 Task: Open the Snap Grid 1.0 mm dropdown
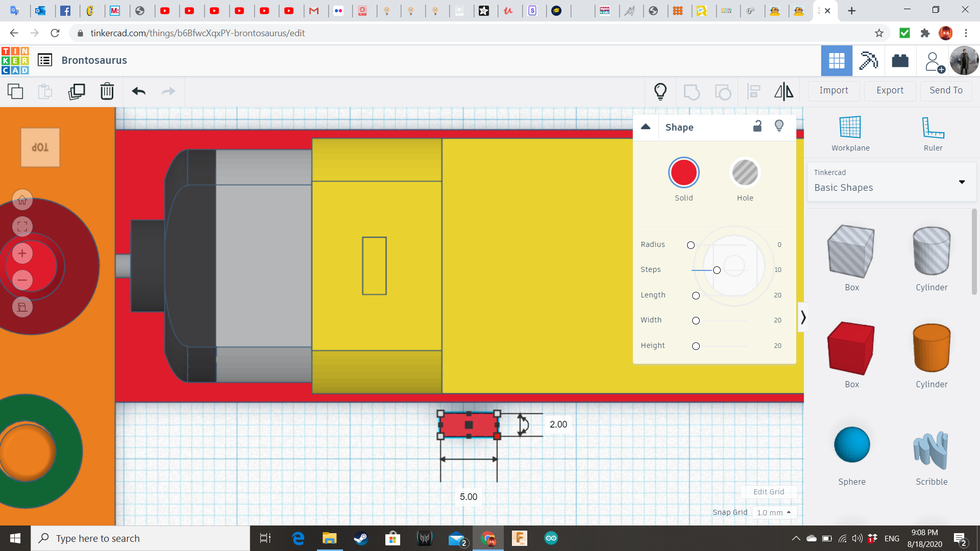pos(774,512)
